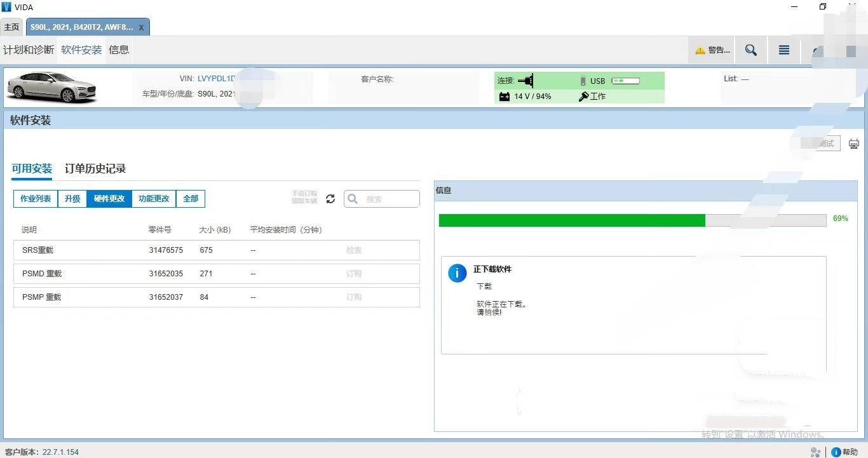
Task: Click the 平均安装时间 column header
Action: (286, 230)
